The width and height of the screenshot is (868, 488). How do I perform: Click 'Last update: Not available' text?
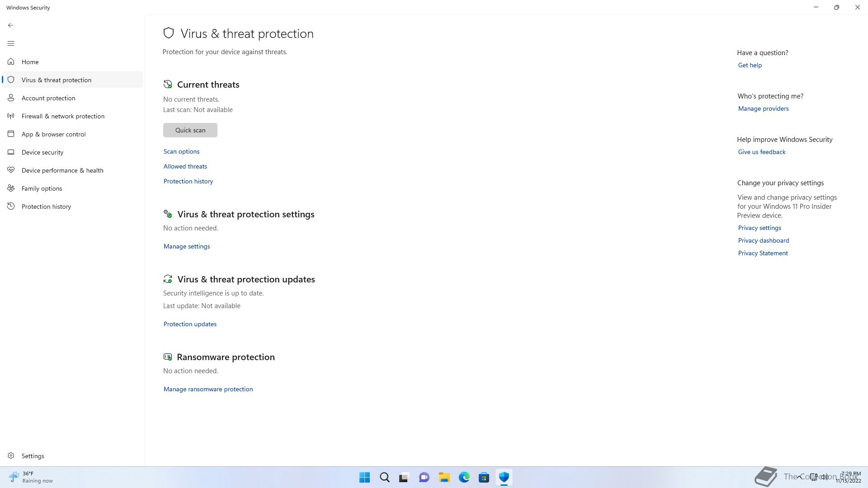tap(202, 306)
